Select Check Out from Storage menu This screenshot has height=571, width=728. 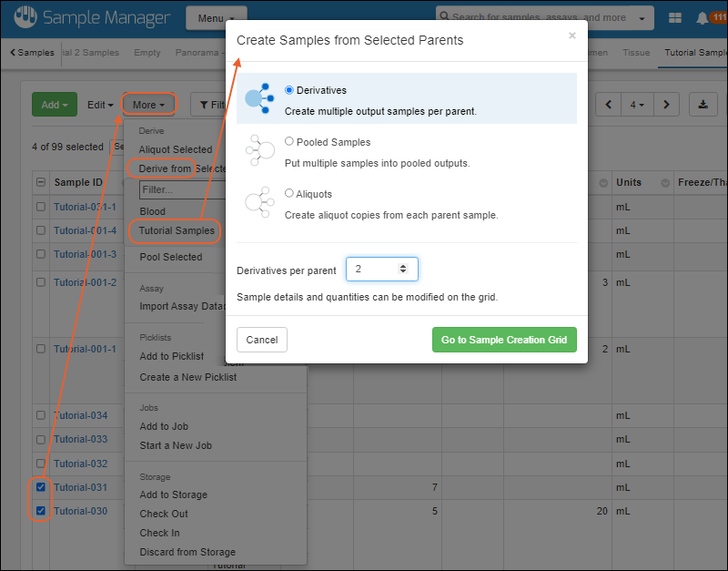point(164,514)
